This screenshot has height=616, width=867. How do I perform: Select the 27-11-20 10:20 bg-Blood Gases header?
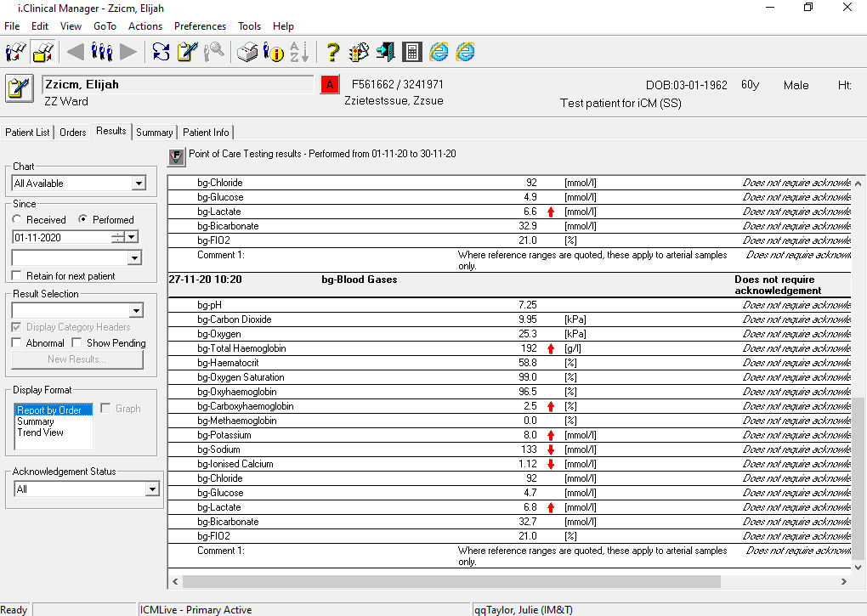point(509,285)
